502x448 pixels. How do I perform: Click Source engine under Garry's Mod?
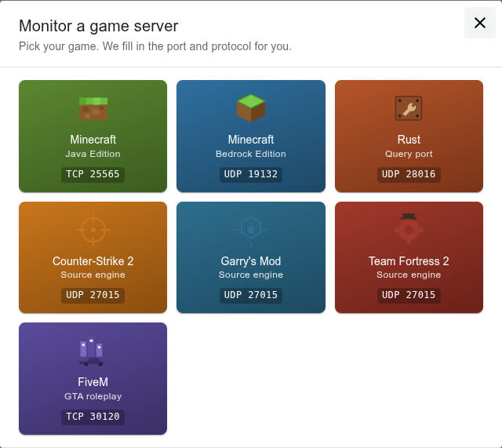click(251, 275)
